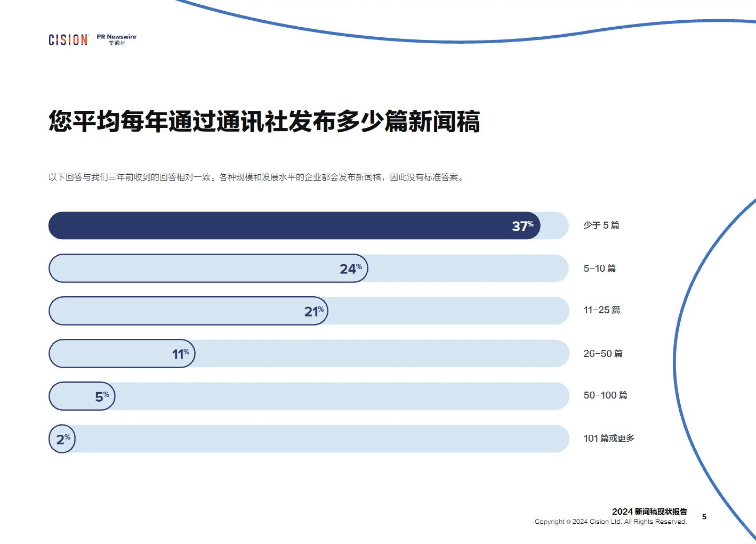The image size is (756, 544).
Task: Click the label 11–25 篇
Action: [x=602, y=310]
